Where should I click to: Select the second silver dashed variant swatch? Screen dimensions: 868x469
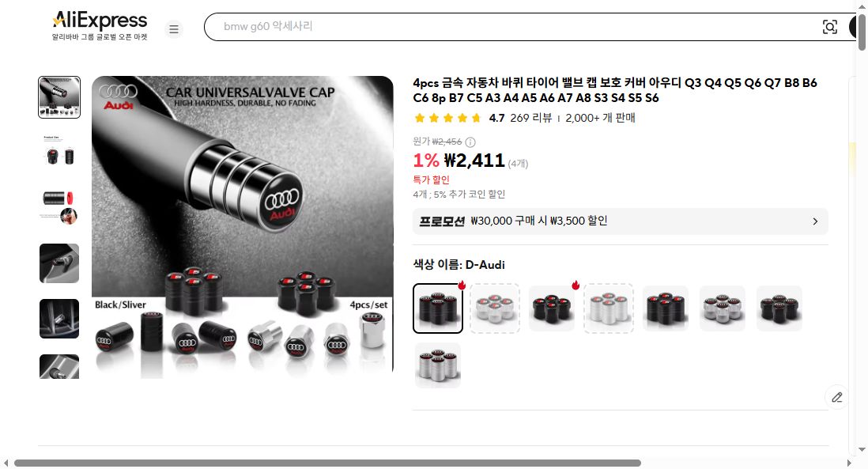point(495,308)
